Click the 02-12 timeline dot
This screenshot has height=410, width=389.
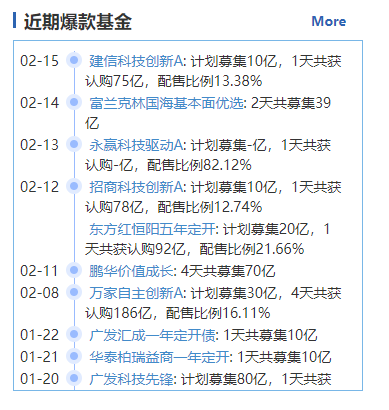74,186
